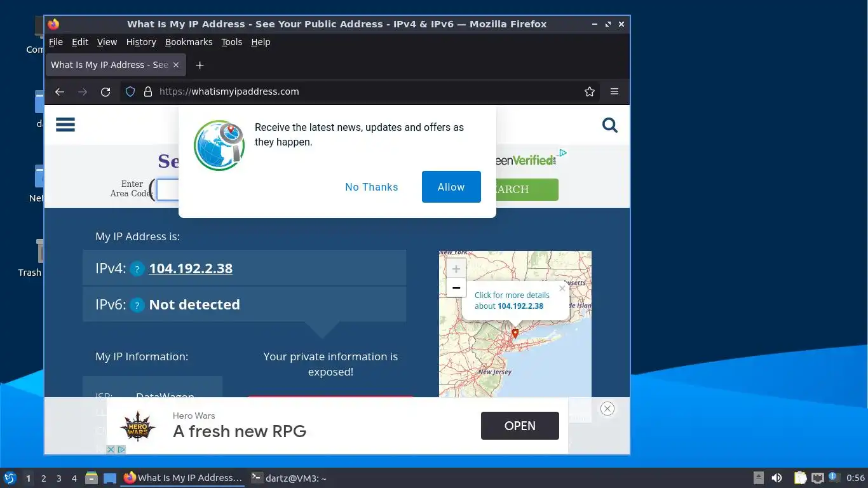Switch to virtual desktop 4
Viewport: 868px width, 488px height.
pyautogui.click(x=74, y=478)
